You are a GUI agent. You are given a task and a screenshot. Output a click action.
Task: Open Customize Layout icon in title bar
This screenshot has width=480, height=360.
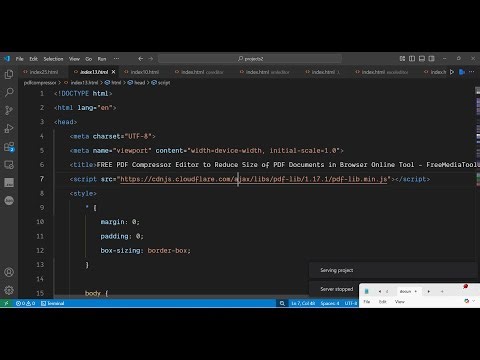(402, 59)
